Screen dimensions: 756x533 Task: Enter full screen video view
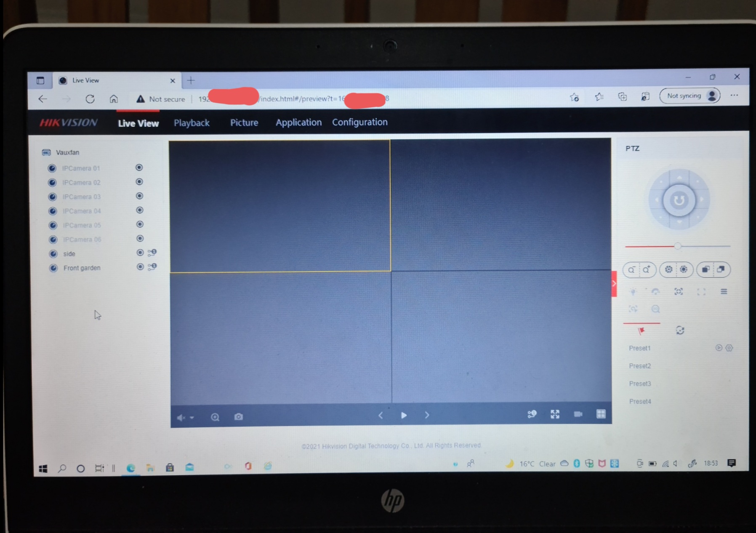click(555, 414)
